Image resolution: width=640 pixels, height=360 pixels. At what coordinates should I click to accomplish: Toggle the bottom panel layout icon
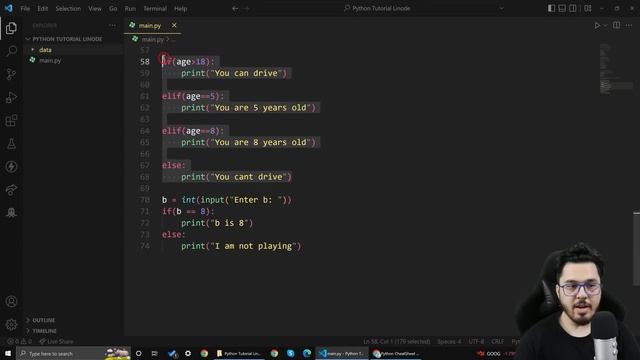point(562,8)
